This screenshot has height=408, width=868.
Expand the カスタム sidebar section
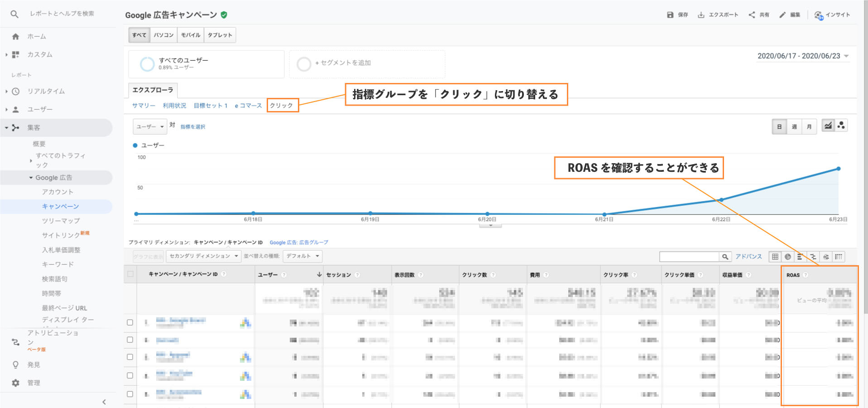pos(6,54)
